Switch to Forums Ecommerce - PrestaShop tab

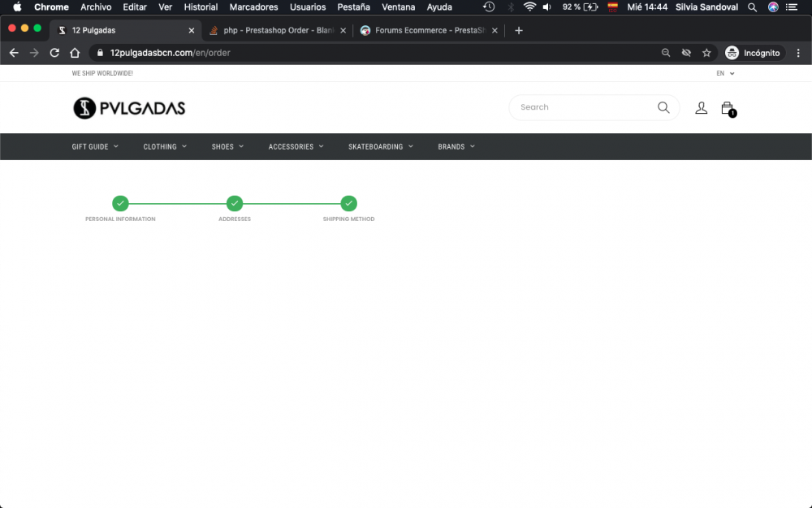(429, 31)
